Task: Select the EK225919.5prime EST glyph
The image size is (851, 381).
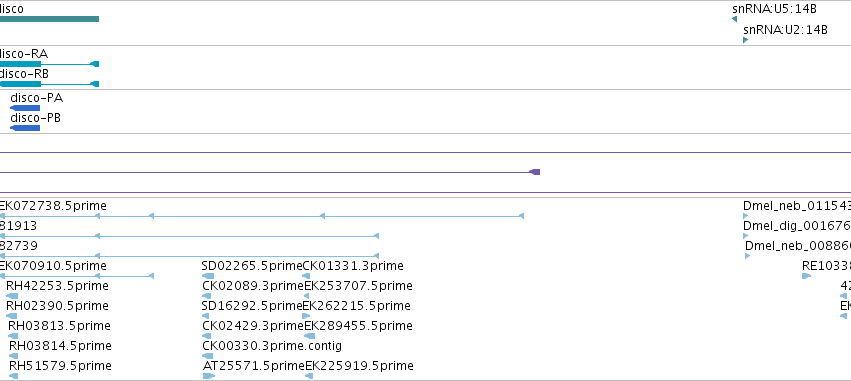Action: pos(310,376)
